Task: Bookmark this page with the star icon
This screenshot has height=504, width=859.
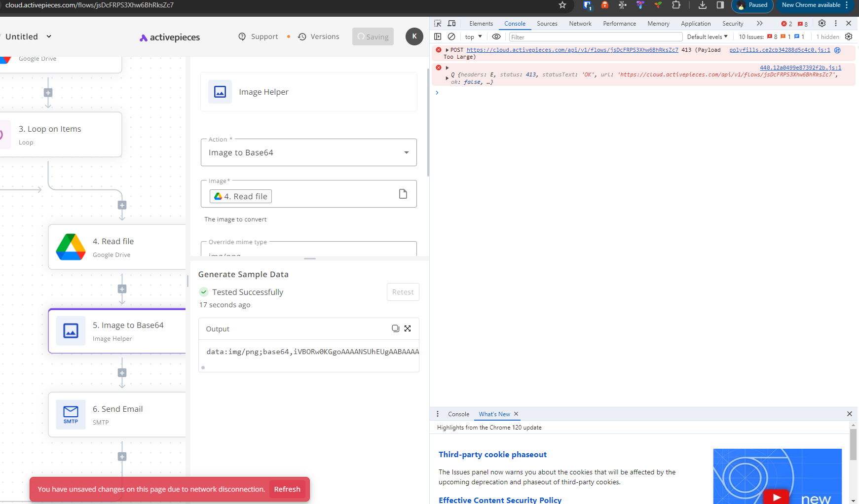Action: point(562,5)
